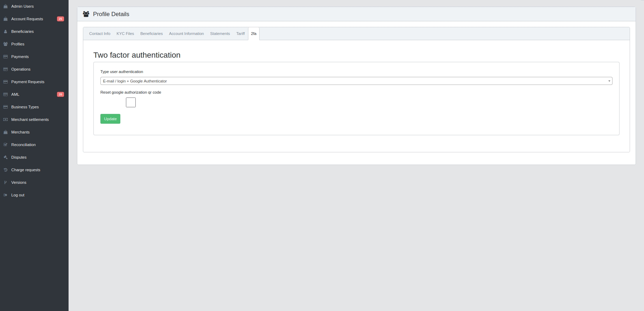Open the Type user authentication dropdown
The height and width of the screenshot is (311, 644).
(356, 81)
